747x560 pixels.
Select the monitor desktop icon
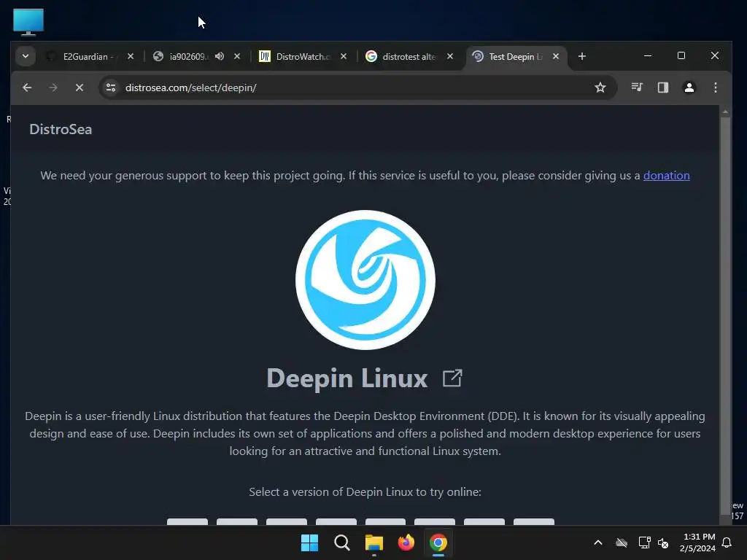[28, 23]
